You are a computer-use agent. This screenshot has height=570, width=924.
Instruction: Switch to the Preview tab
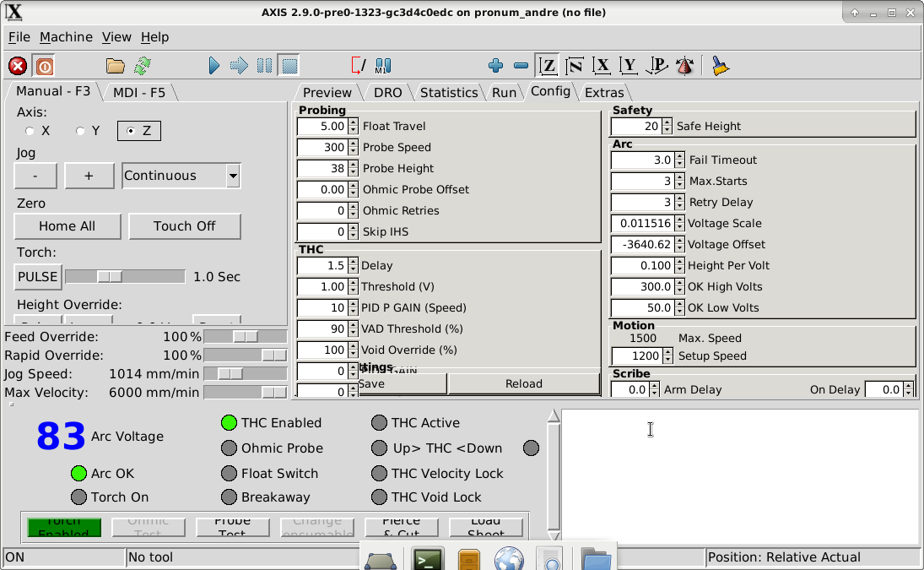(327, 93)
